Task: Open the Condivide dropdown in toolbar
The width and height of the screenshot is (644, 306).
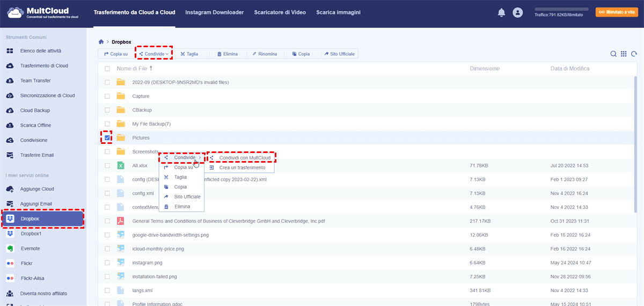Action: tap(153, 54)
